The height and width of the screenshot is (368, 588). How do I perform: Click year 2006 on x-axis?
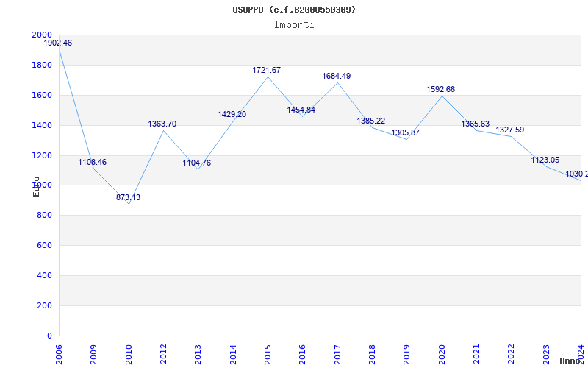[59, 354]
